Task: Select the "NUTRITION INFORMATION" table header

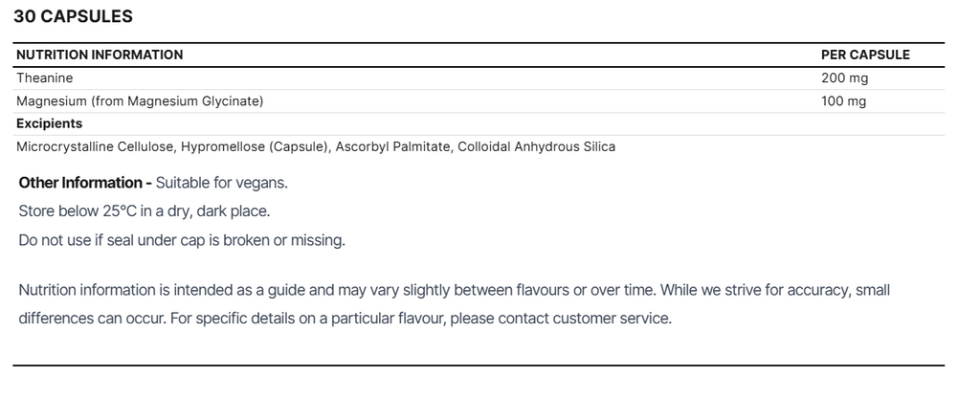Action: pyautogui.click(x=100, y=55)
